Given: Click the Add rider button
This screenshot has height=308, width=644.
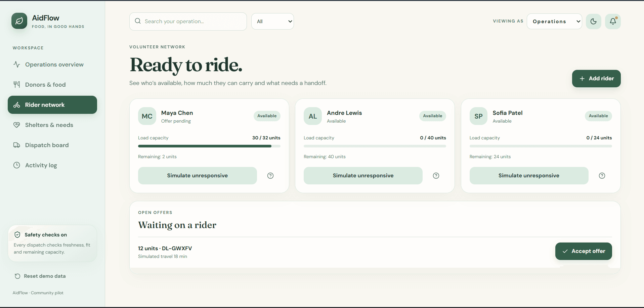Looking at the screenshot, I should (x=596, y=79).
